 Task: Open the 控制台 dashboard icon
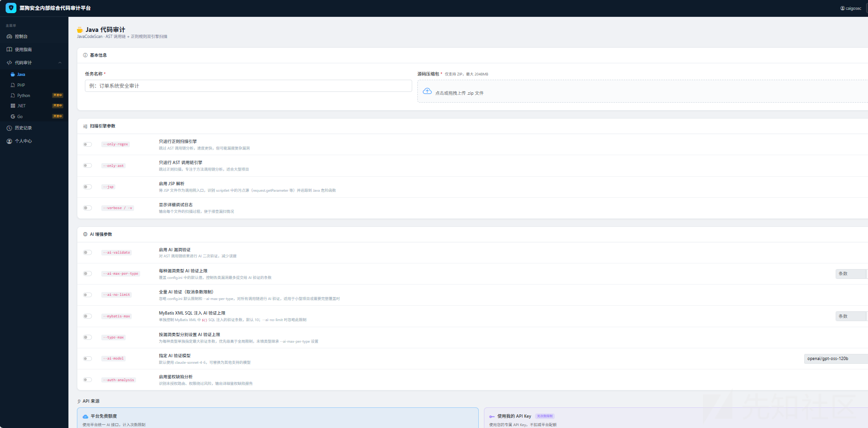coord(9,37)
